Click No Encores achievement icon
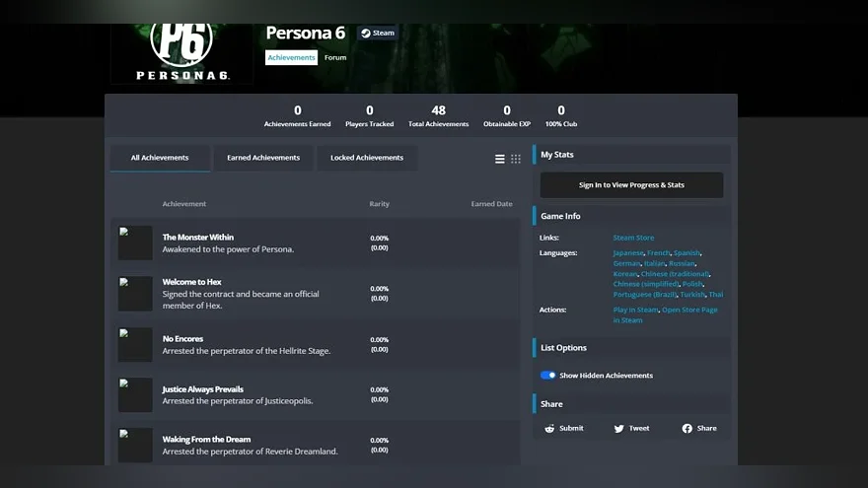Screen dimensions: 868x488 point(135,345)
